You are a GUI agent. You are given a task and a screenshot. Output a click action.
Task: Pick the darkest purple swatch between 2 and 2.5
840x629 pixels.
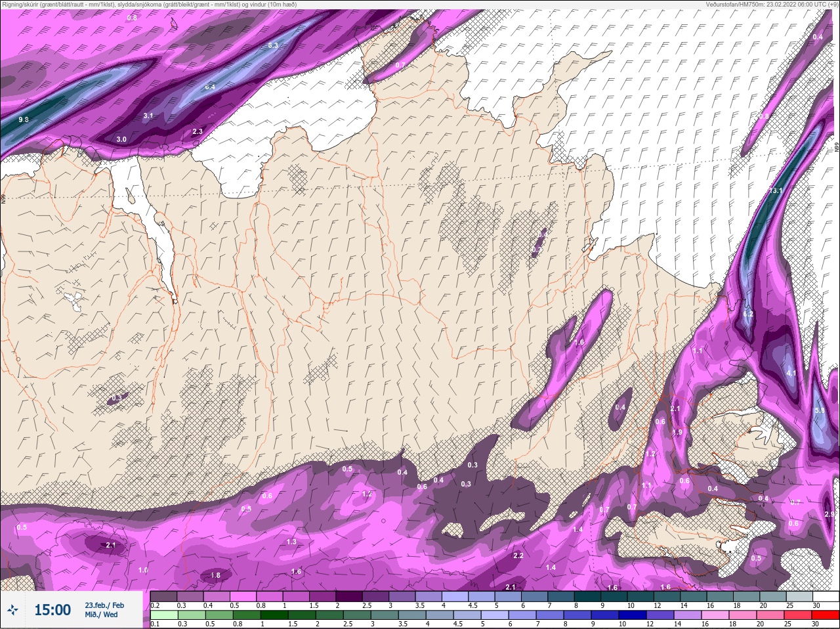tap(350, 596)
